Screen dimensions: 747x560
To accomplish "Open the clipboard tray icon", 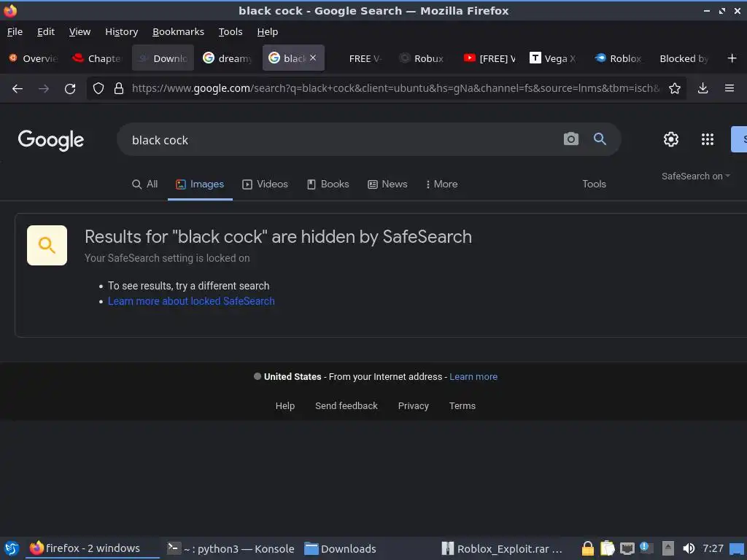I will click(x=608, y=548).
